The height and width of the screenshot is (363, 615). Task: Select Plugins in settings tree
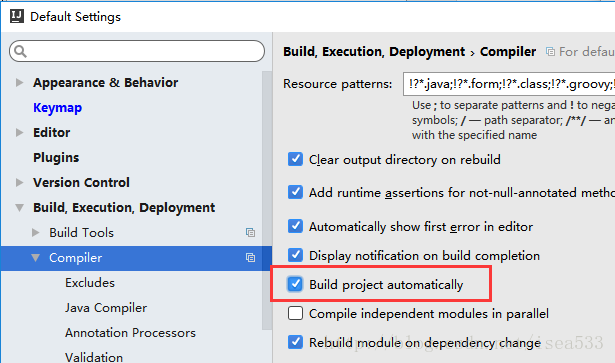tap(56, 158)
